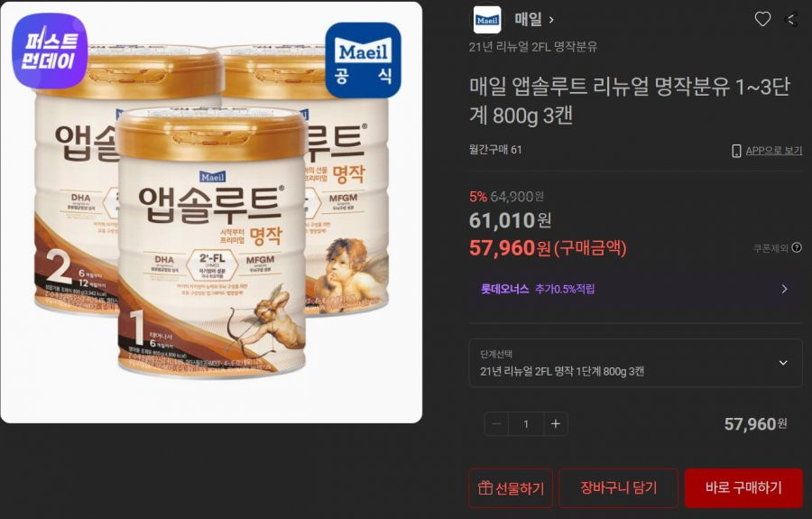The width and height of the screenshot is (812, 519).
Task: Decrease quantity with the minus button
Action: (496, 424)
